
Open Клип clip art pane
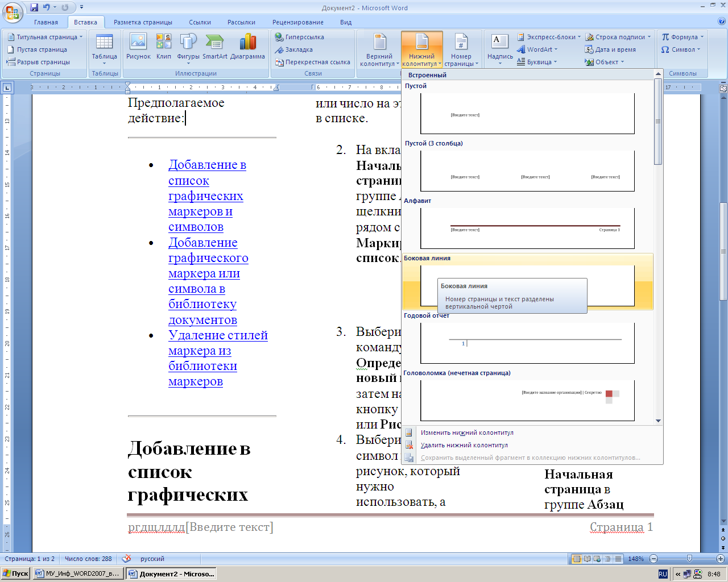point(164,47)
